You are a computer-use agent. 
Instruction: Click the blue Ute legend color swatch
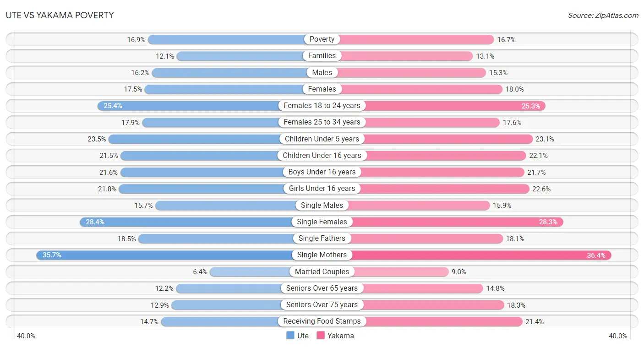(x=290, y=336)
